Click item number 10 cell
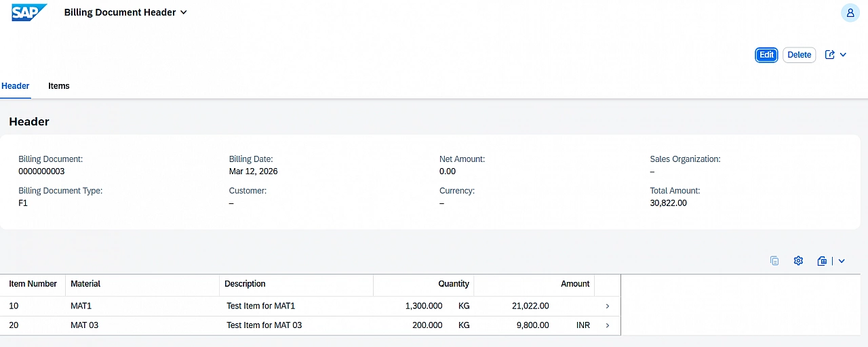868x347 pixels. 14,306
